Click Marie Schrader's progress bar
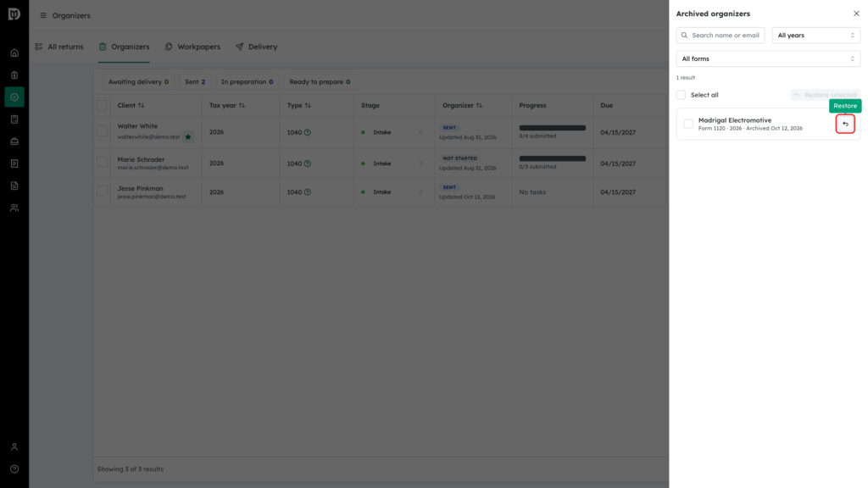Image resolution: width=868 pixels, height=488 pixels. (x=553, y=158)
